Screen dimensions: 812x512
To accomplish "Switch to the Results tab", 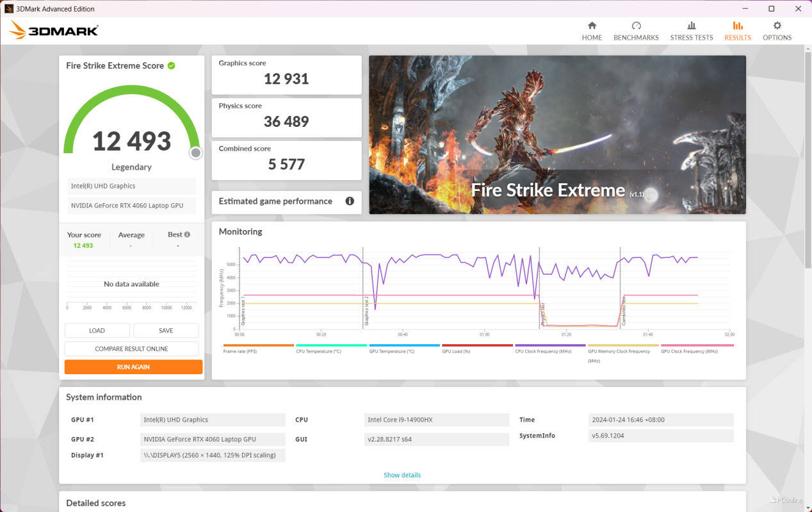I will coord(738,30).
